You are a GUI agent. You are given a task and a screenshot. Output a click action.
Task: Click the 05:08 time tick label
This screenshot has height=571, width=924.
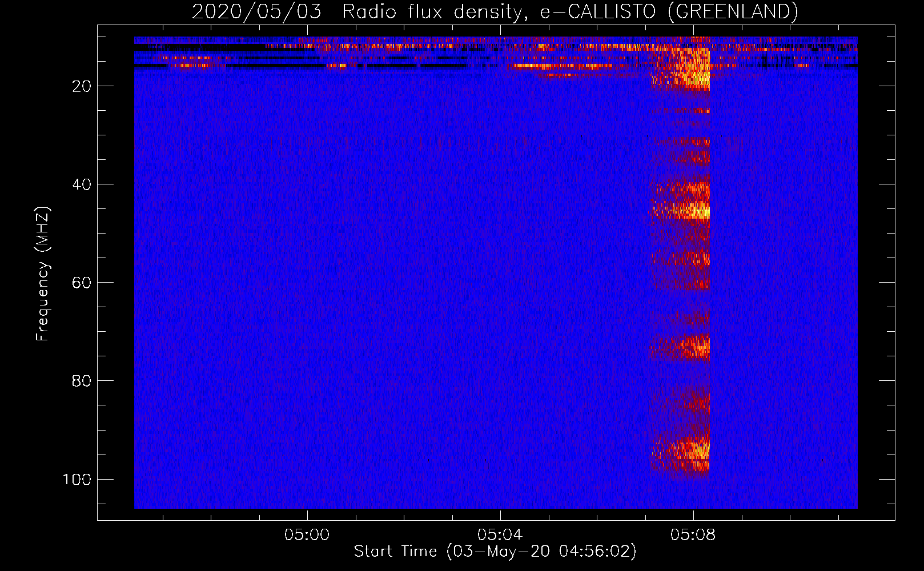[x=693, y=535]
